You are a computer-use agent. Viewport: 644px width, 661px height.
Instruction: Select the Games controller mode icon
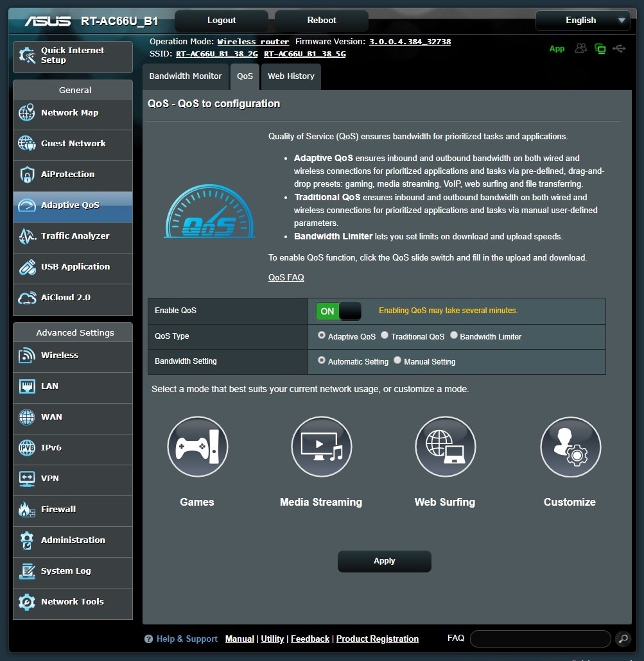pyautogui.click(x=197, y=447)
